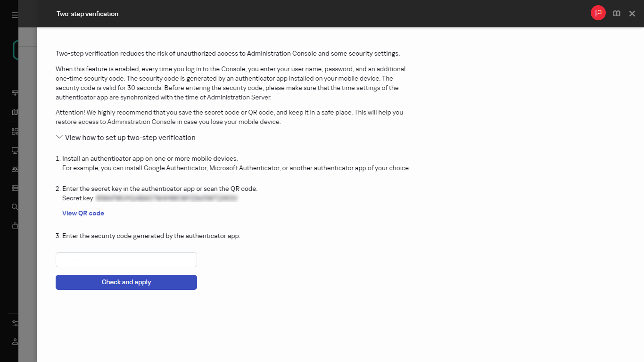Open the online help book icon
This screenshot has height=362, width=644.
click(x=616, y=13)
